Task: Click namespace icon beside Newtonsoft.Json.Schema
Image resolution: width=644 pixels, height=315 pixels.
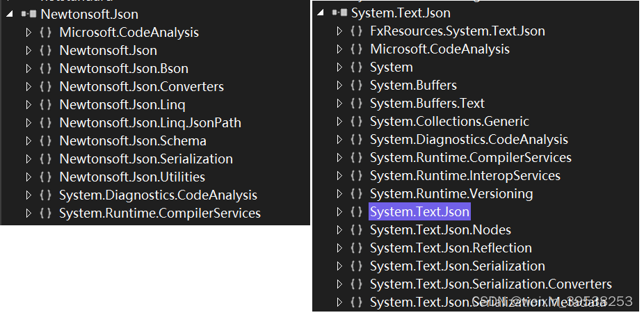Action: [46, 141]
